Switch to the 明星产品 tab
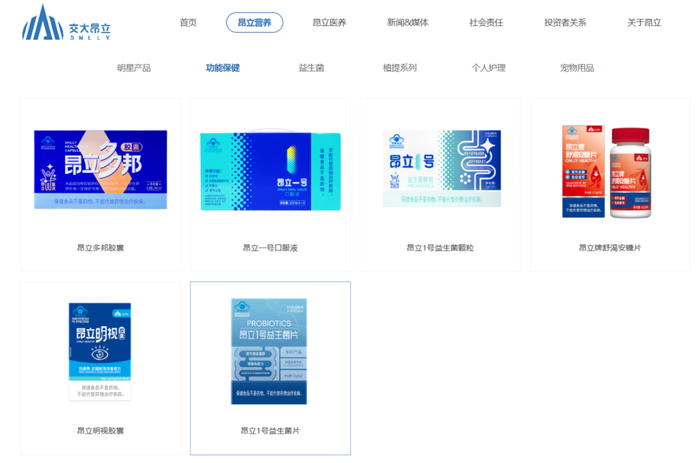700x463 pixels. click(133, 68)
